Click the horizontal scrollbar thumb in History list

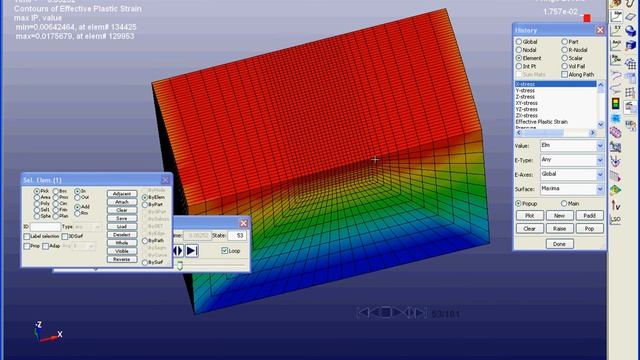coord(543,133)
